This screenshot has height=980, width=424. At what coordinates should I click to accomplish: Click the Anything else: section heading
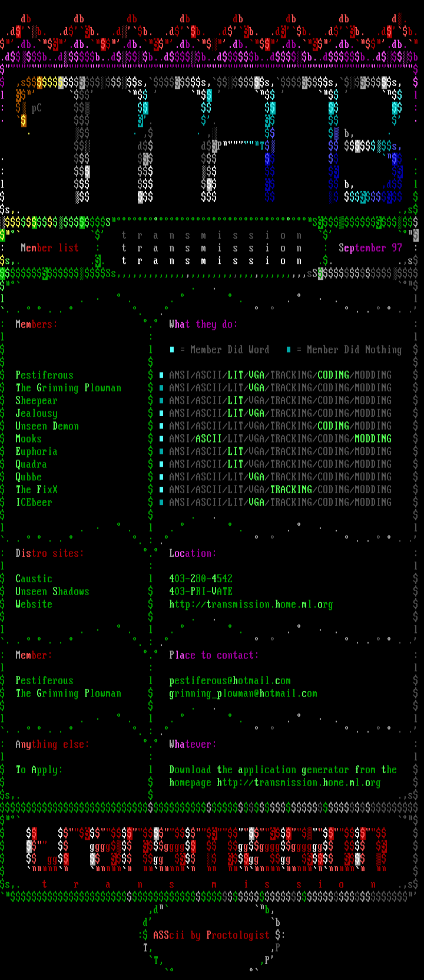(52, 744)
